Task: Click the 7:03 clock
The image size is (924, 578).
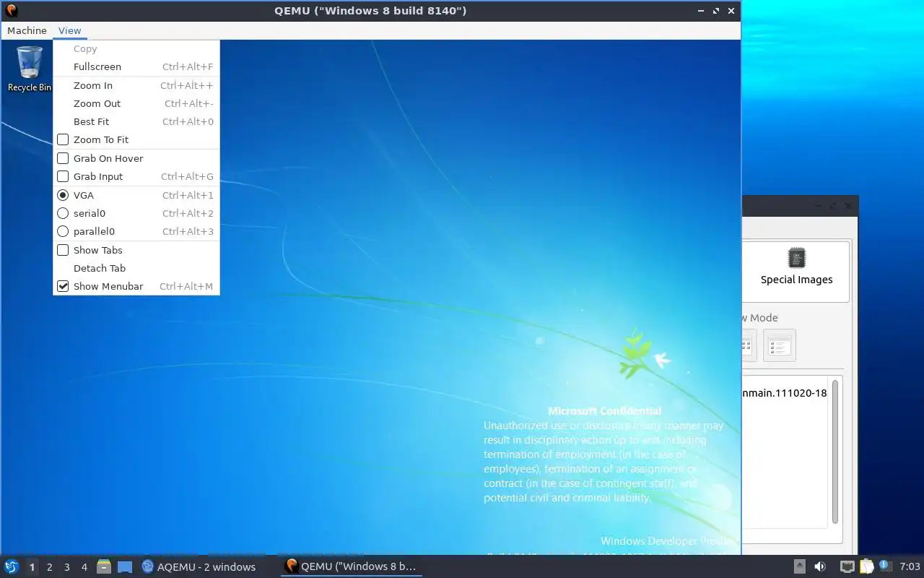Action: click(910, 566)
